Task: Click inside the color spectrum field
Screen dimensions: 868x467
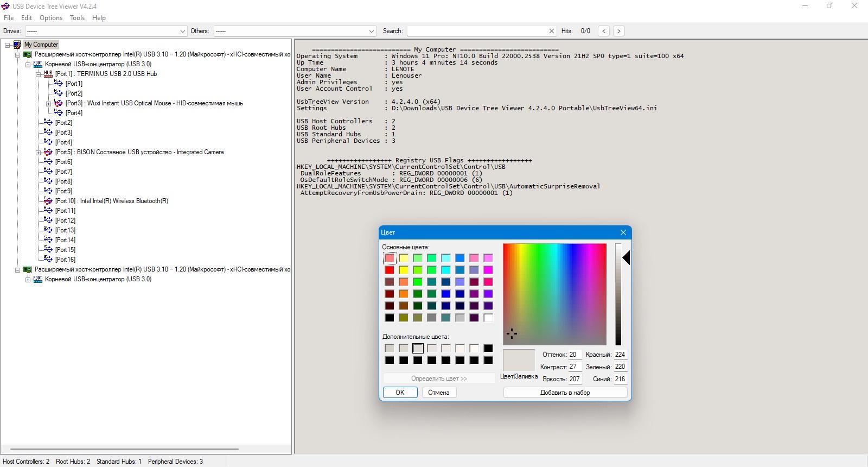Action: coord(554,294)
